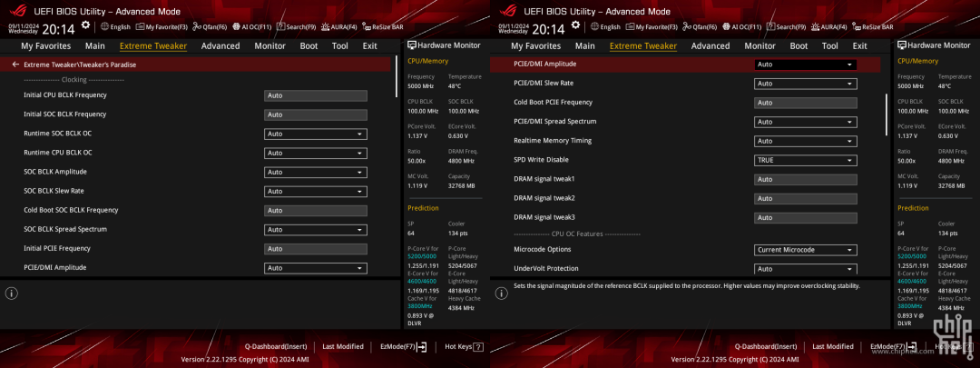Toggle AURA(F4) lighting in CPU OC Features screenshot
980x368 pixels.
pyautogui.click(x=829, y=27)
